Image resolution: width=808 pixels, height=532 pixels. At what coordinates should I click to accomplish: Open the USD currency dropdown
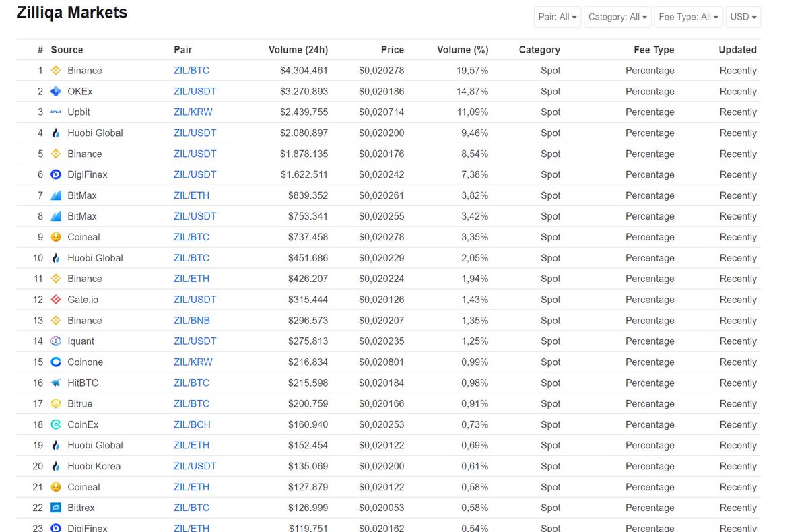click(743, 17)
